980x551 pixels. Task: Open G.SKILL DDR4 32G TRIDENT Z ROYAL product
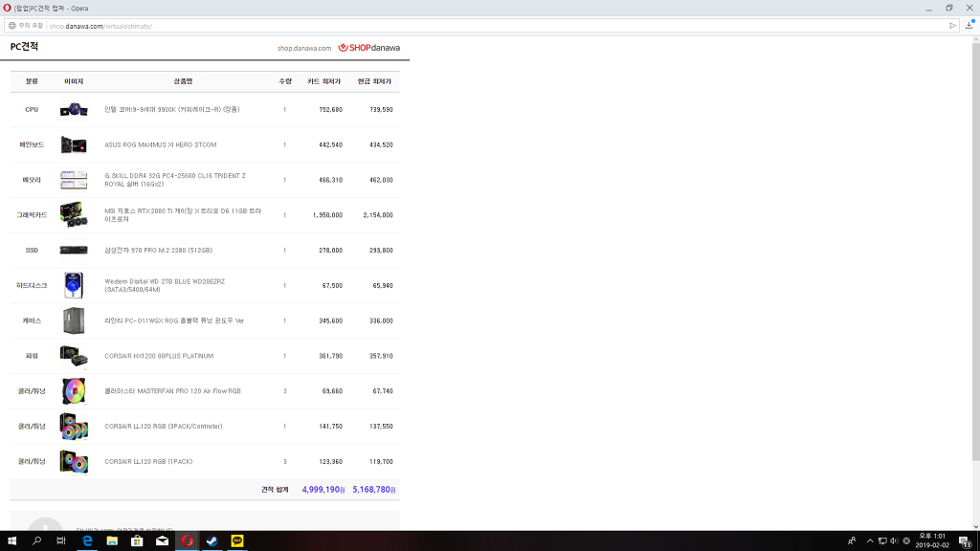pyautogui.click(x=176, y=180)
